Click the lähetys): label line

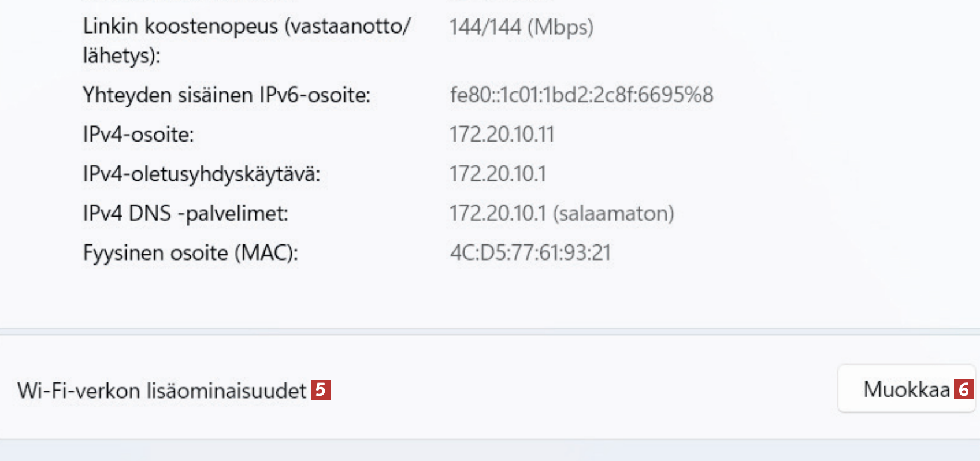pos(121,56)
